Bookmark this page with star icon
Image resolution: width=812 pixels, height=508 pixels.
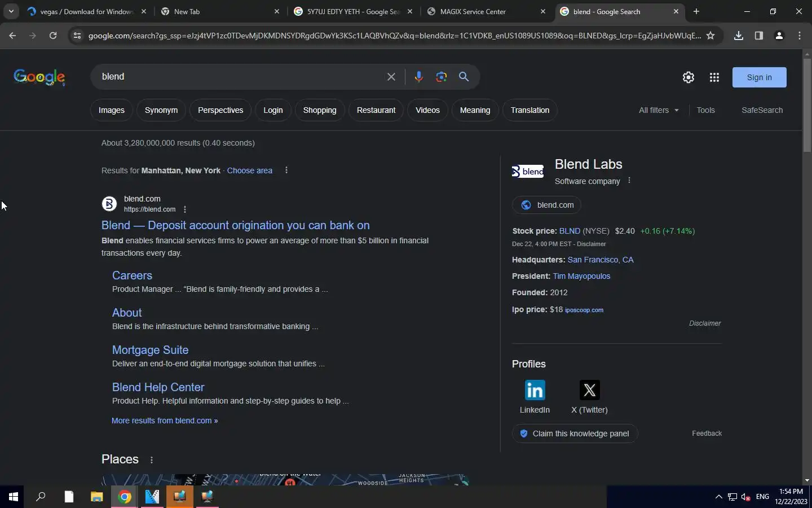710,36
